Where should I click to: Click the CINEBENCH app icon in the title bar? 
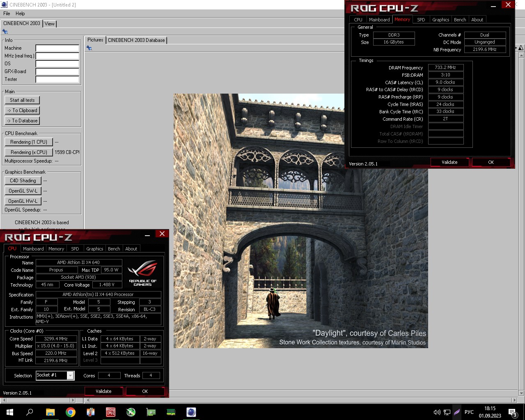click(4, 5)
